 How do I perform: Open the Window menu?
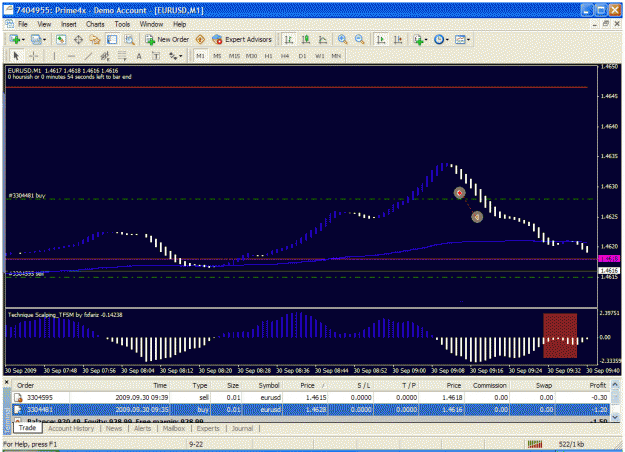pos(151,24)
